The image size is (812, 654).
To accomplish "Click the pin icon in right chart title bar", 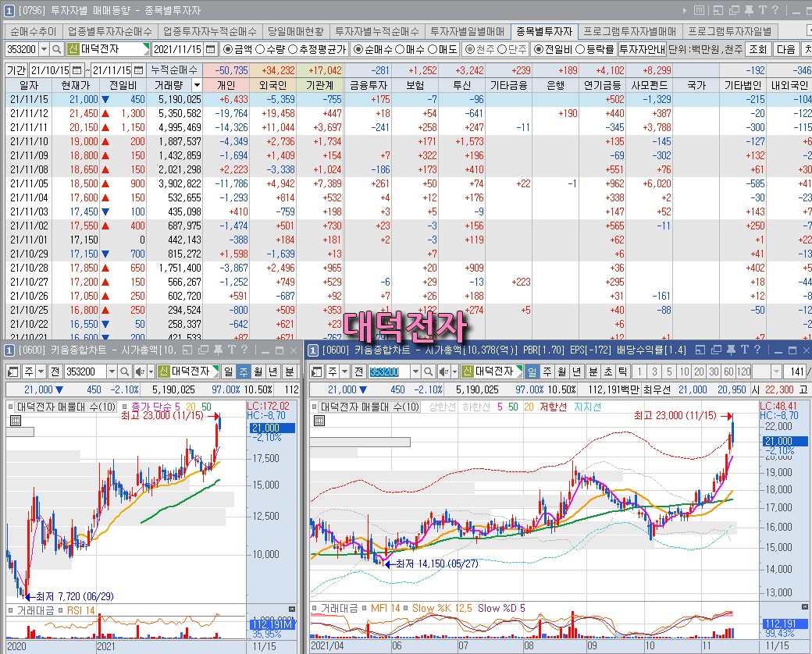I will tap(731, 350).
